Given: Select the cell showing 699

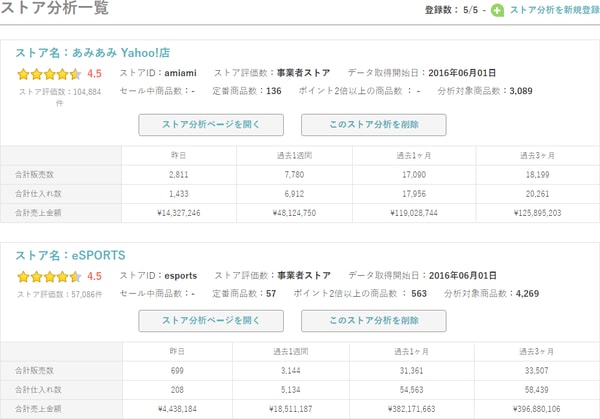Looking at the screenshot, I should (178, 371).
